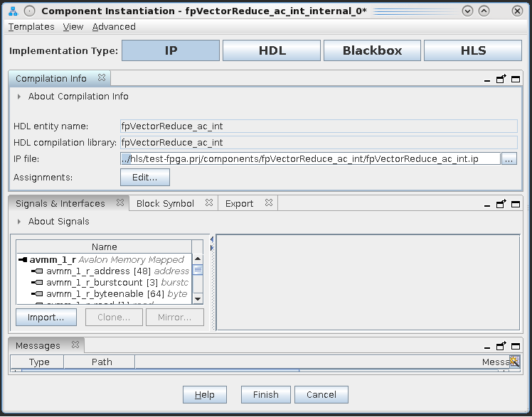Click Finish to complete instantiation
532x417 pixels.
[x=266, y=395]
